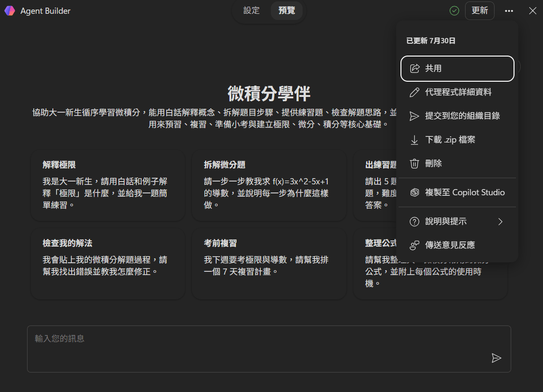Switch to the 設定 tab
This screenshot has width=543, height=392.
[251, 10]
